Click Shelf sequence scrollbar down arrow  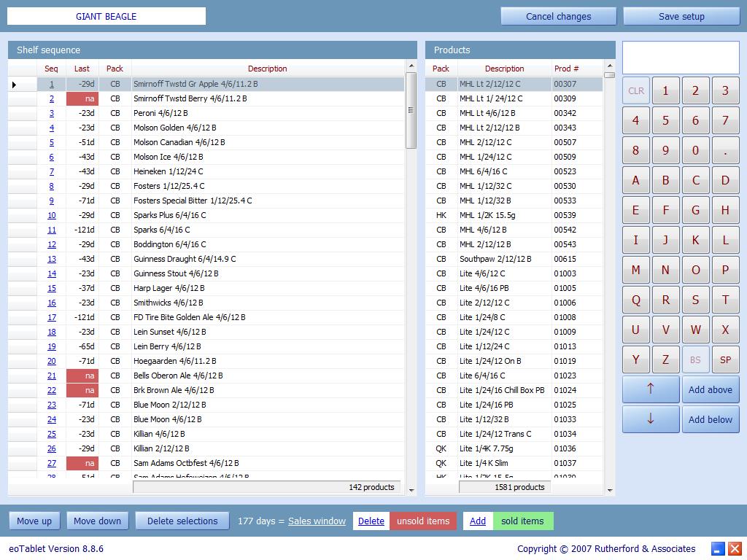(x=411, y=490)
